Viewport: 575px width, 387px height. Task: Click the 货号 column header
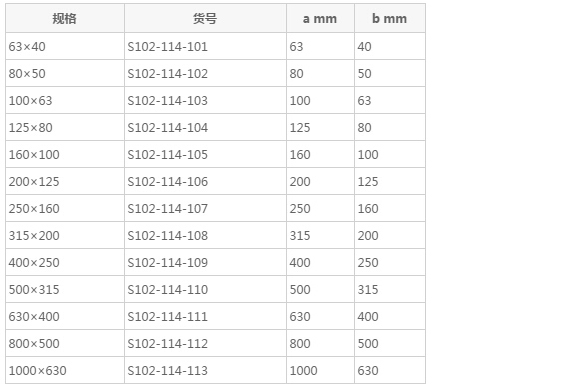pos(205,18)
